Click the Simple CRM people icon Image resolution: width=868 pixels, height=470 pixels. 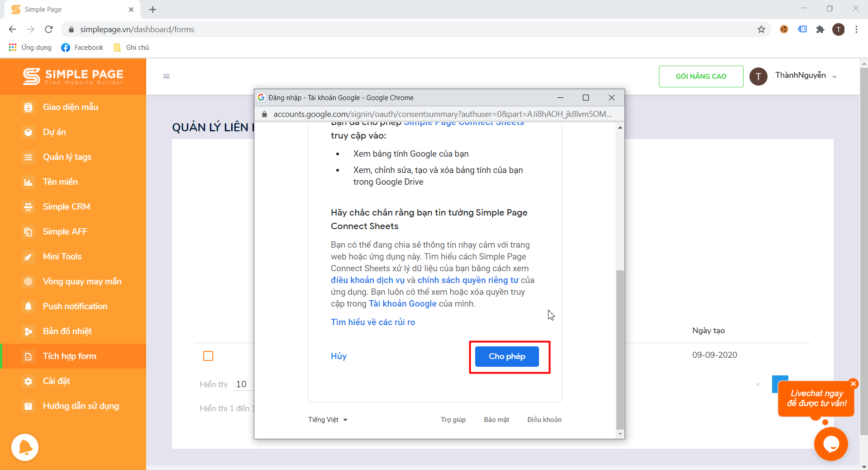pyautogui.click(x=28, y=207)
